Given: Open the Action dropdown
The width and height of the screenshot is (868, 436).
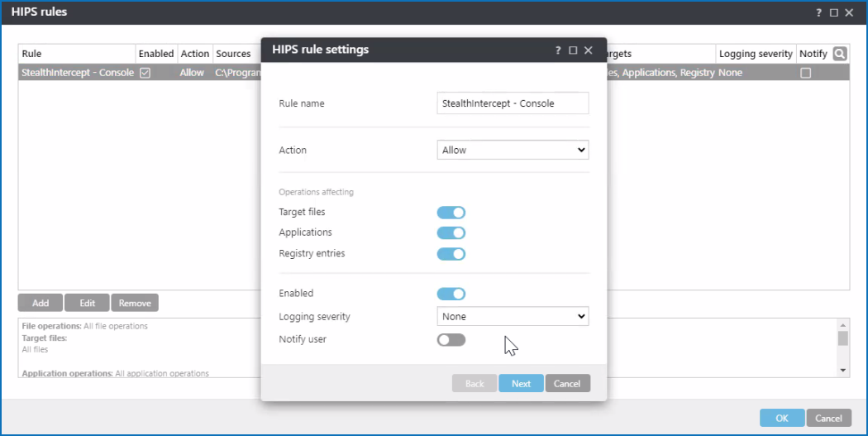Looking at the screenshot, I should pyautogui.click(x=513, y=151).
